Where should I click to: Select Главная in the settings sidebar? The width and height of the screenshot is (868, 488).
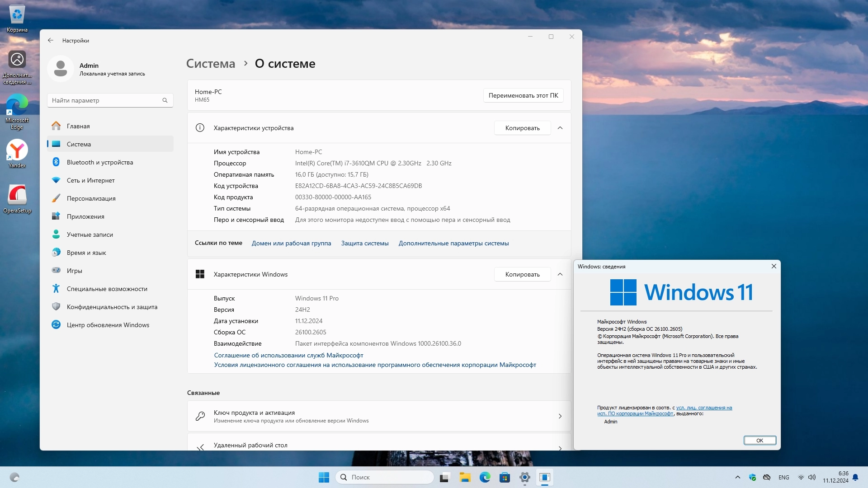(78, 126)
